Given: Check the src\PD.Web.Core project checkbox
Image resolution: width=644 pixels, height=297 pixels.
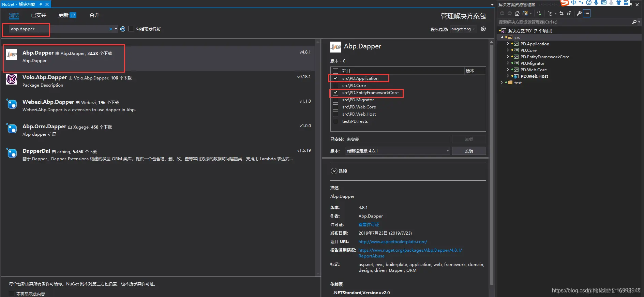Looking at the screenshot, I should point(335,107).
